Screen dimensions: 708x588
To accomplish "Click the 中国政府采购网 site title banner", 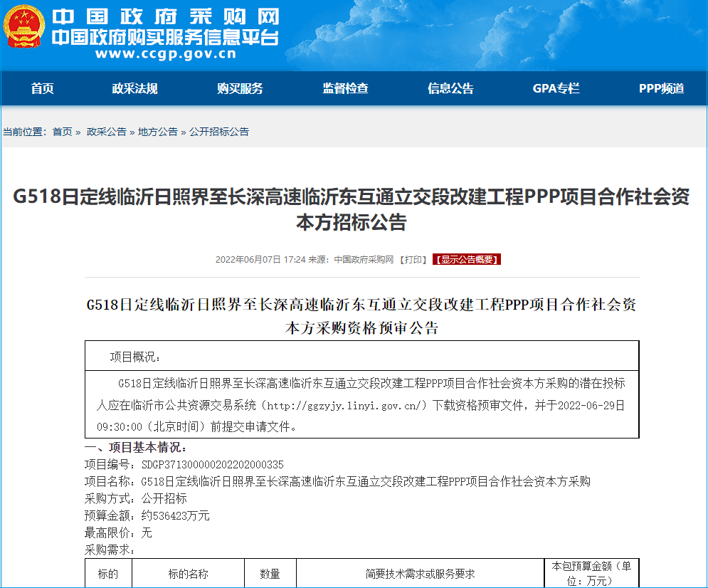I will [x=166, y=18].
